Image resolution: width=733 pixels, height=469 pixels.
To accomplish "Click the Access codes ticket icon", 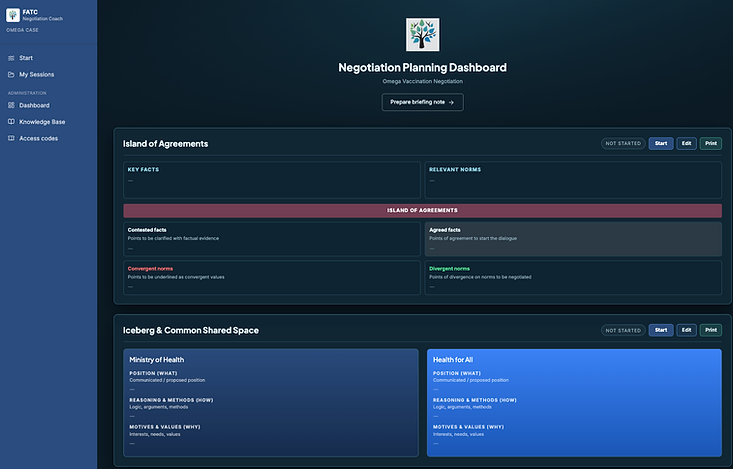I will [x=11, y=138].
